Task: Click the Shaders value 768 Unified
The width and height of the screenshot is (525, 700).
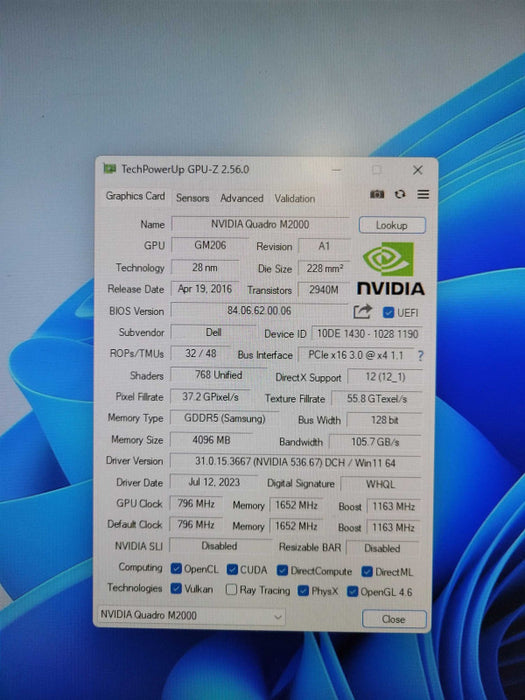Action: point(218,375)
